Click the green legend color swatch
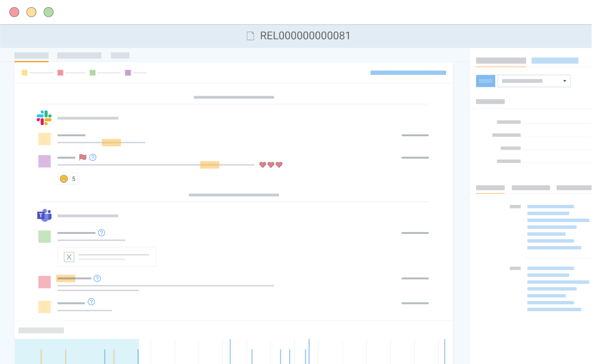 [93, 73]
